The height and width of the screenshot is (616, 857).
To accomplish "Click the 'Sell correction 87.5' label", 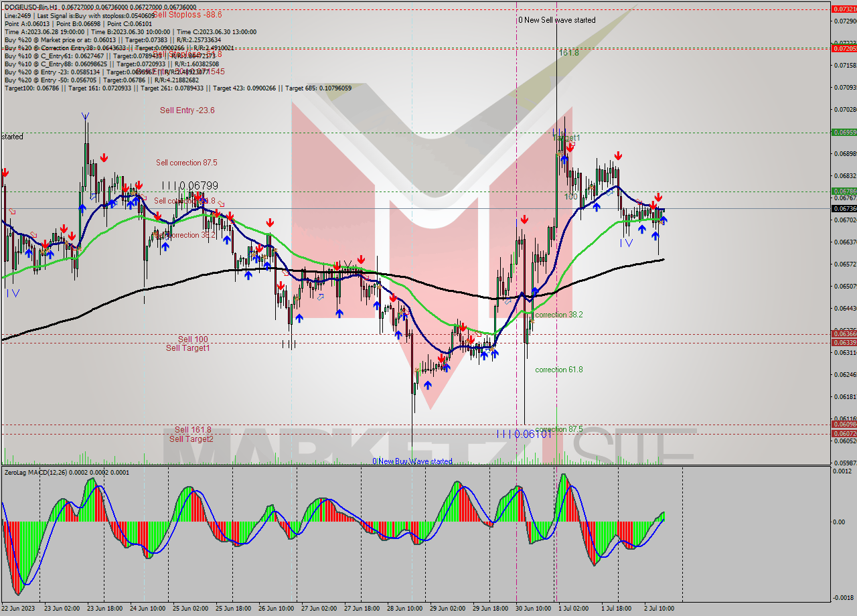I will pos(186,163).
